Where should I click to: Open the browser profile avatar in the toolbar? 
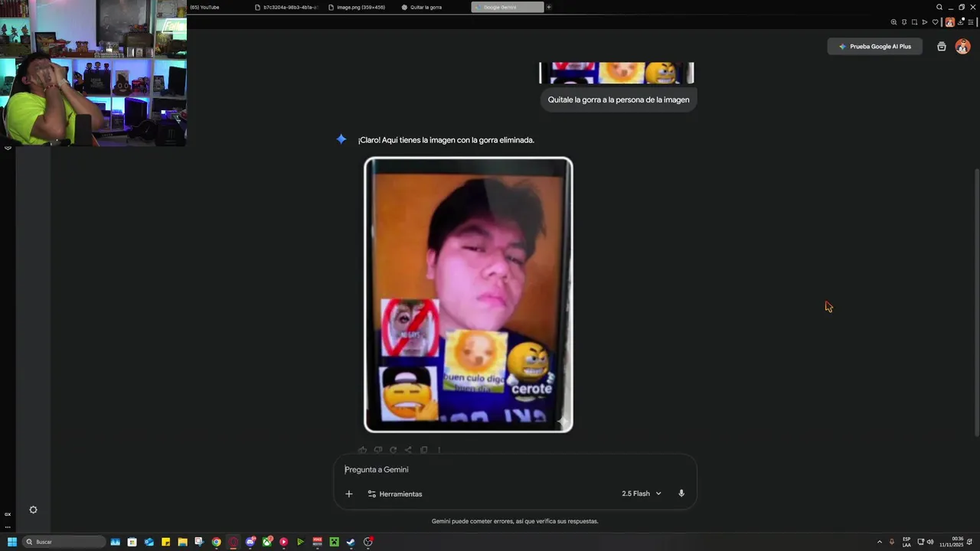(950, 22)
